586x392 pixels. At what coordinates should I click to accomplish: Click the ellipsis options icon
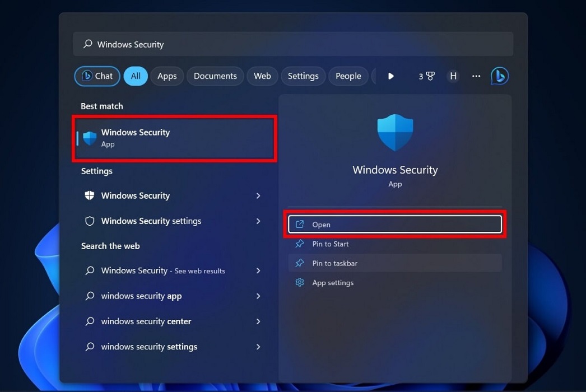pyautogui.click(x=476, y=76)
